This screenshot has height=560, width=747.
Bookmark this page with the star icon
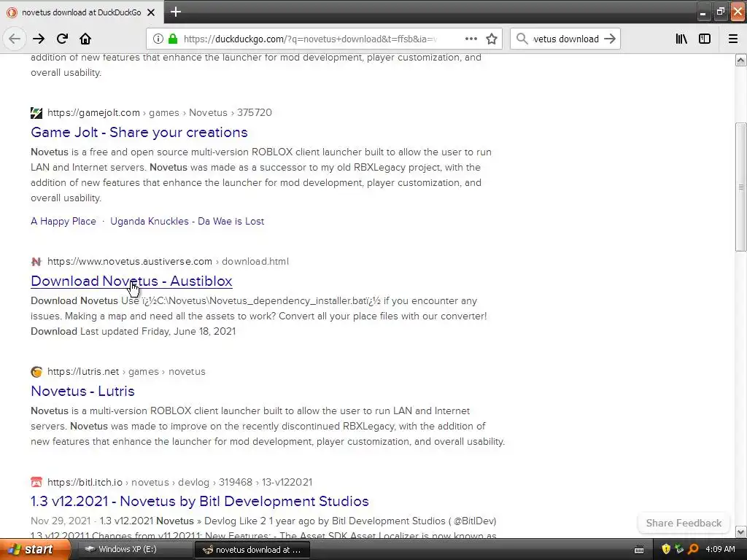click(492, 39)
